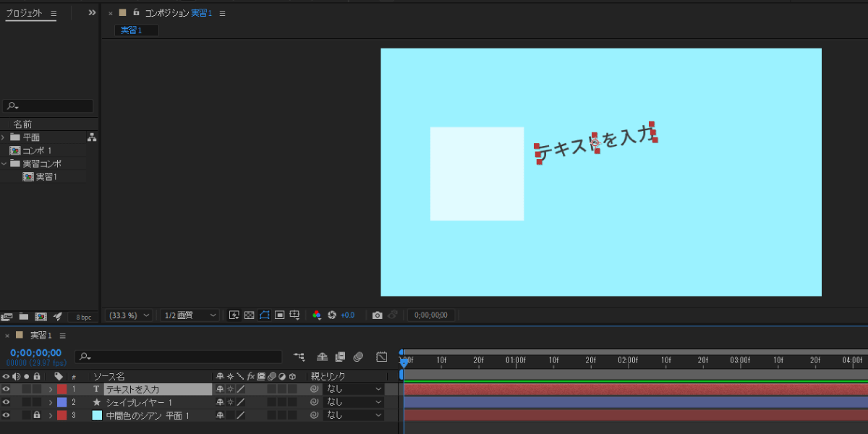
Task: Toggle the transparency grid icon
Action: pyautogui.click(x=249, y=315)
